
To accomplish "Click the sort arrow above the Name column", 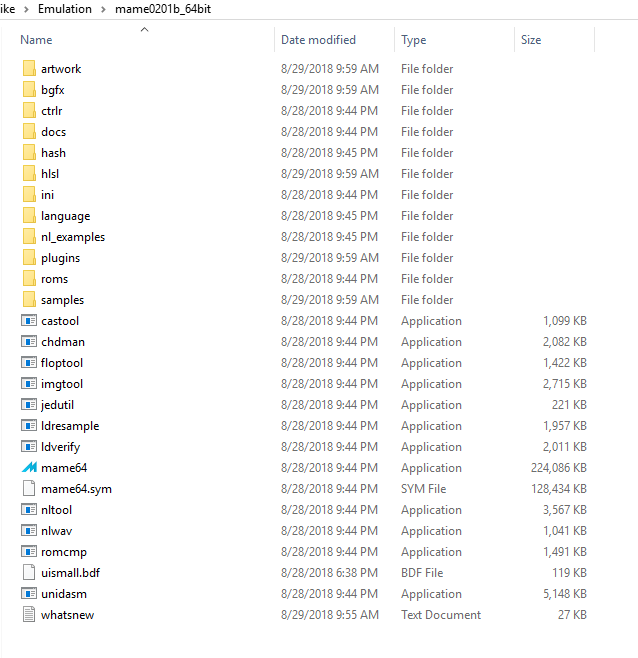I will [x=144, y=29].
